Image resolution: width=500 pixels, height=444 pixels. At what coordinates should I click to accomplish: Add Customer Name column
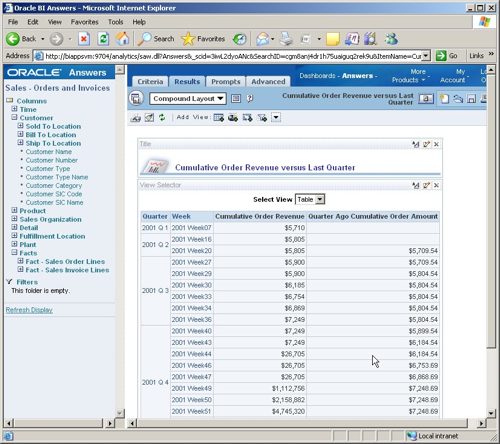pyautogui.click(x=49, y=152)
